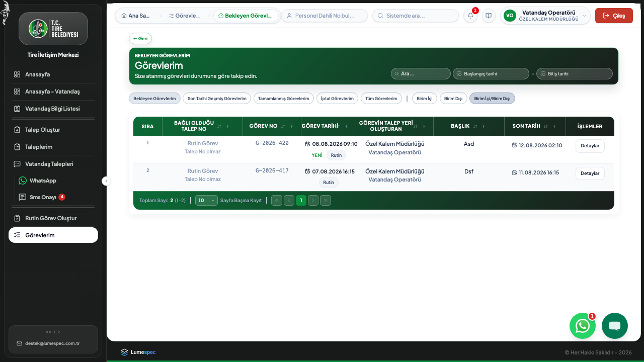Filter by Bekleyen Görevlerim
Image resolution: width=644 pixels, height=362 pixels.
pos(154,99)
